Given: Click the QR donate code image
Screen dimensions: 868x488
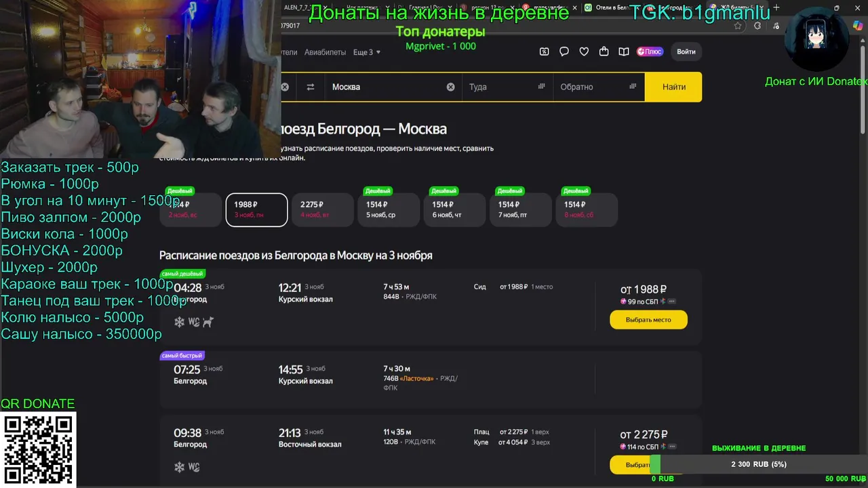Looking at the screenshot, I should coord(38,450).
